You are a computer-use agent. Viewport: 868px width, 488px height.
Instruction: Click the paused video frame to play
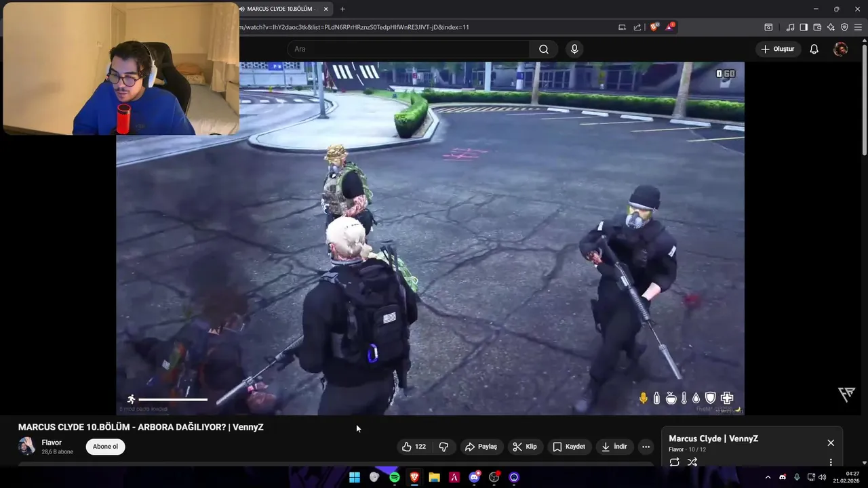click(430, 239)
